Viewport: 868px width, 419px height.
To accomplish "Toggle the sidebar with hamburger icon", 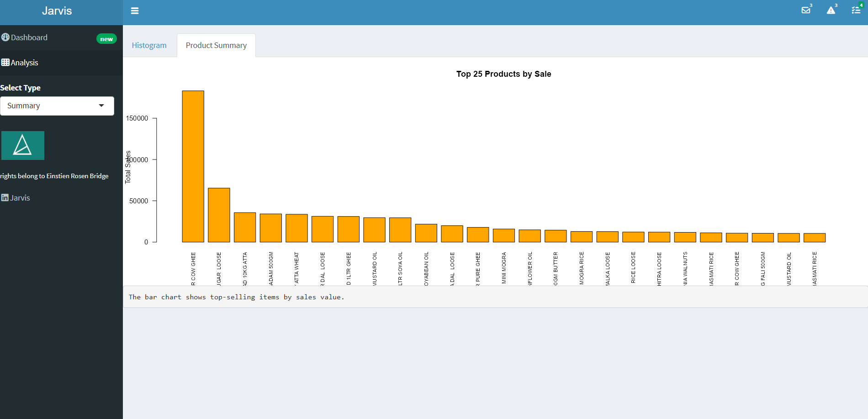I will coord(135,11).
